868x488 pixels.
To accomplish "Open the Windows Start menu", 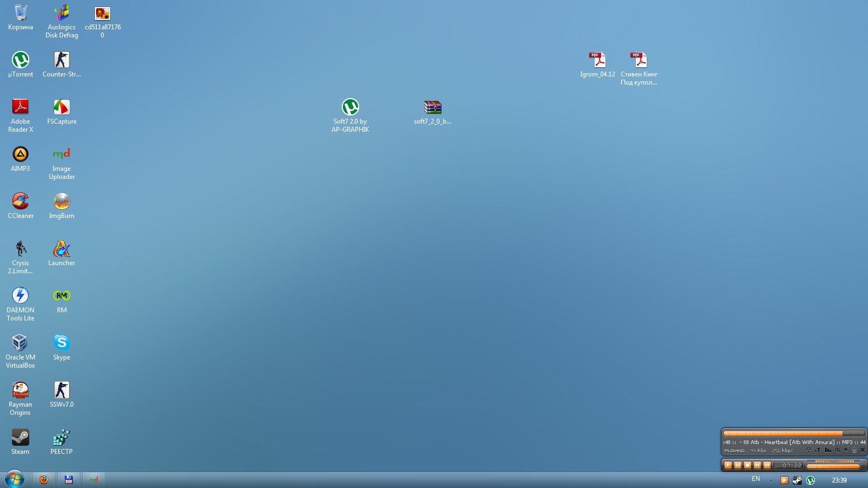I will coord(15,479).
